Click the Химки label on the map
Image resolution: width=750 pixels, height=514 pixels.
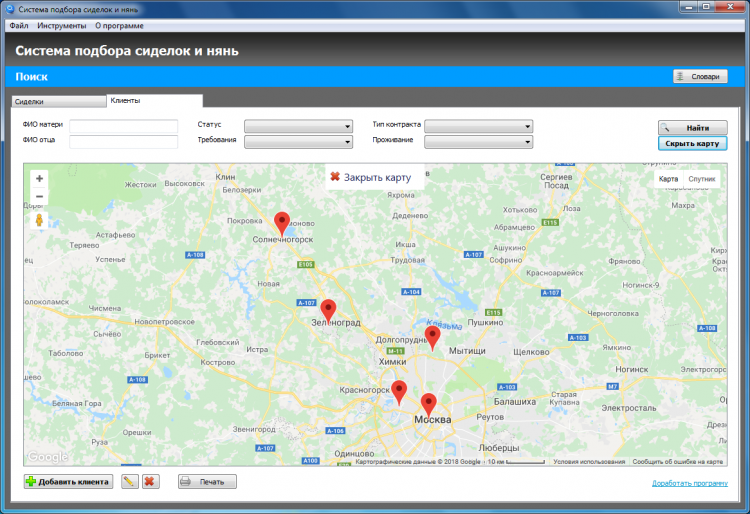click(x=392, y=362)
